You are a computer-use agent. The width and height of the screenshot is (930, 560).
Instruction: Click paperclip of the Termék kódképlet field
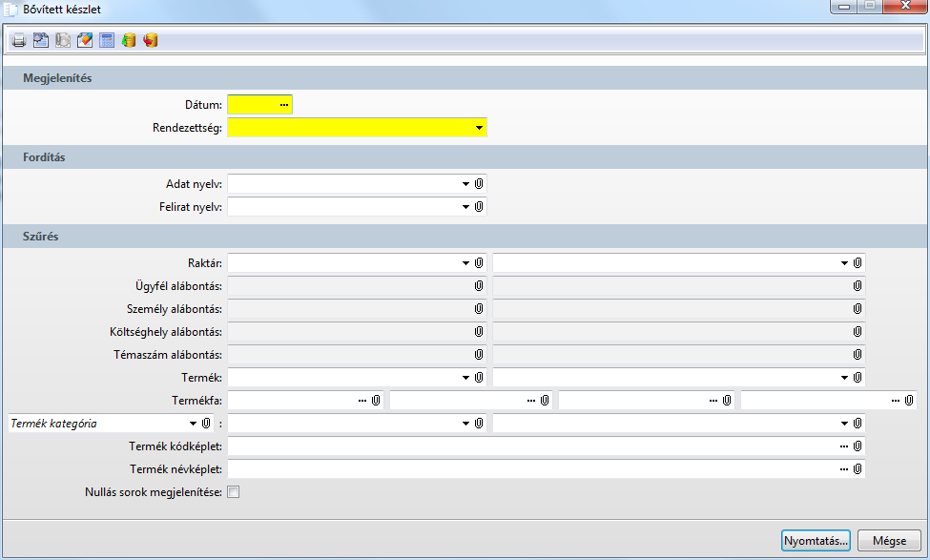858,446
